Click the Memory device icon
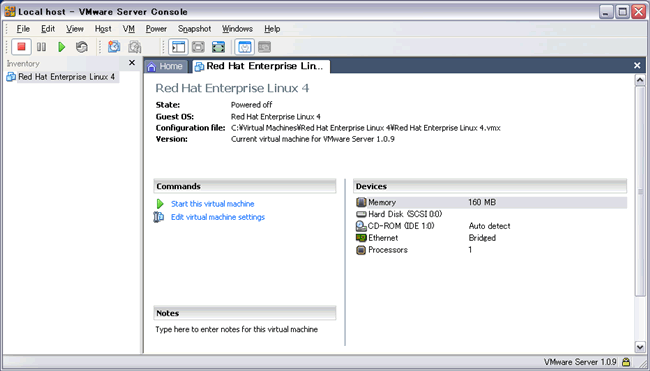This screenshot has width=650, height=371. [x=361, y=202]
